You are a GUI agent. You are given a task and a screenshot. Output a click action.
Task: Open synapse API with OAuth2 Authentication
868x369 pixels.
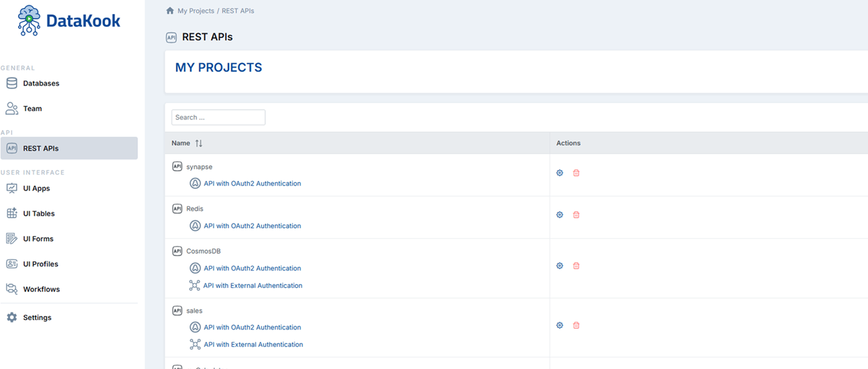[252, 183]
